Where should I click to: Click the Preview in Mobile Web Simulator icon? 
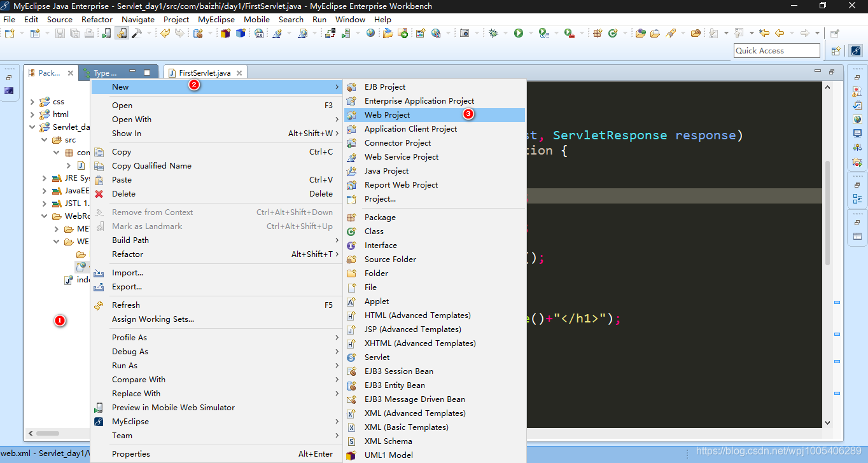click(x=99, y=408)
